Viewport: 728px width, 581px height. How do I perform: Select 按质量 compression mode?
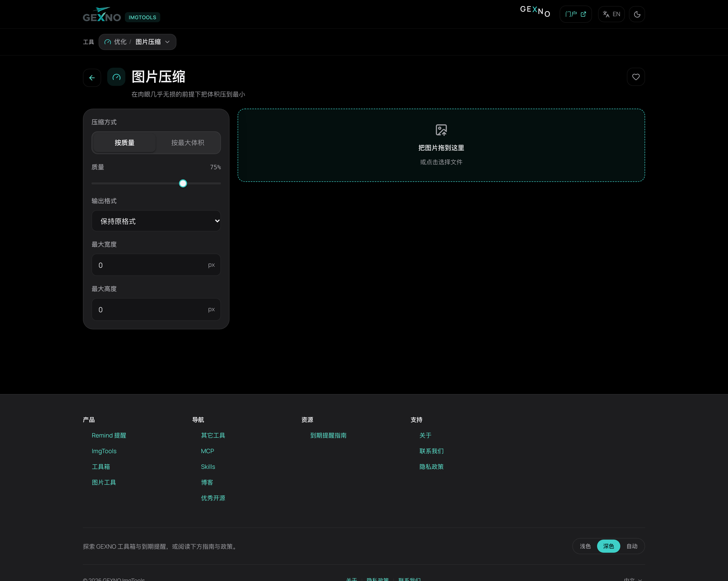pos(125,143)
